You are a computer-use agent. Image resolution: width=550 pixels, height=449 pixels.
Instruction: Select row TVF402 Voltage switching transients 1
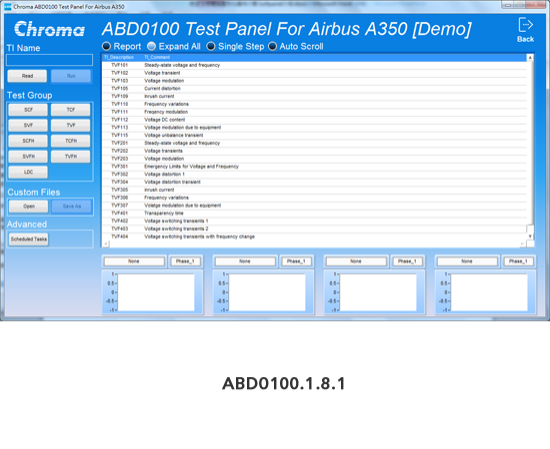(314, 221)
